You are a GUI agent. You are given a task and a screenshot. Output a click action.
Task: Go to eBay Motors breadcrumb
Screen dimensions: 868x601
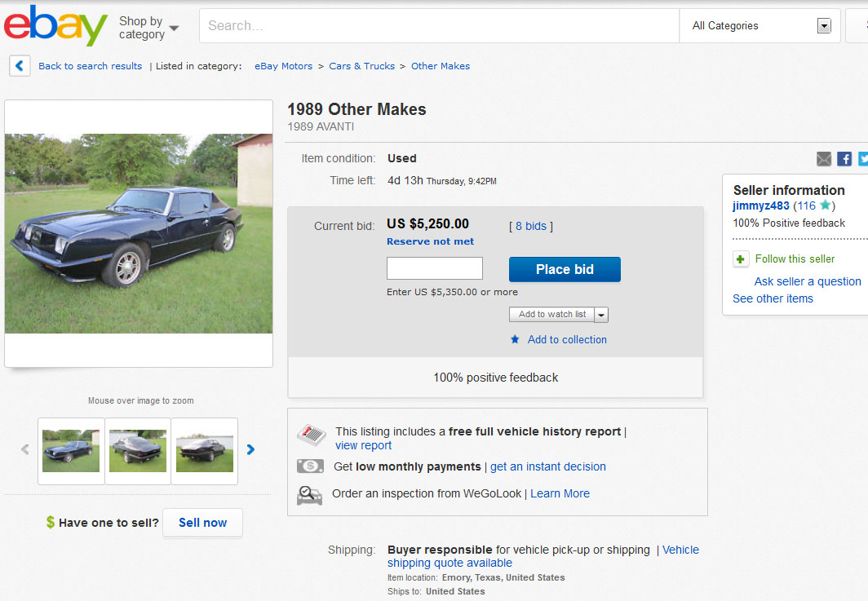[x=283, y=66]
